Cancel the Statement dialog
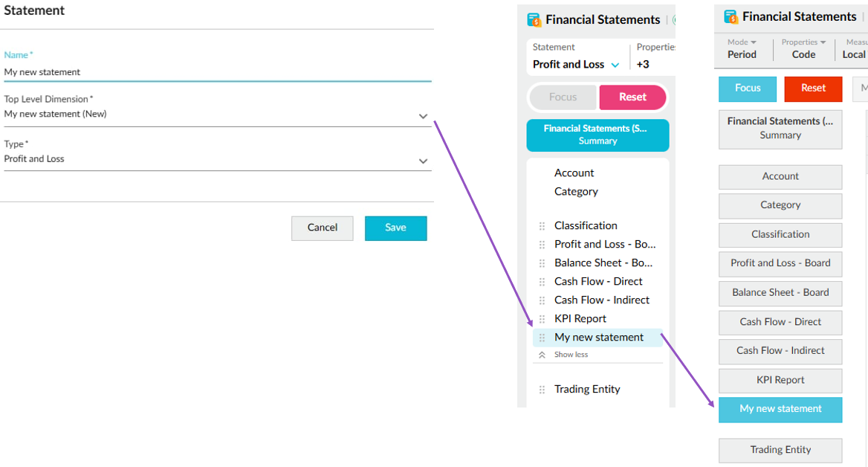The height and width of the screenshot is (467, 868). click(322, 228)
